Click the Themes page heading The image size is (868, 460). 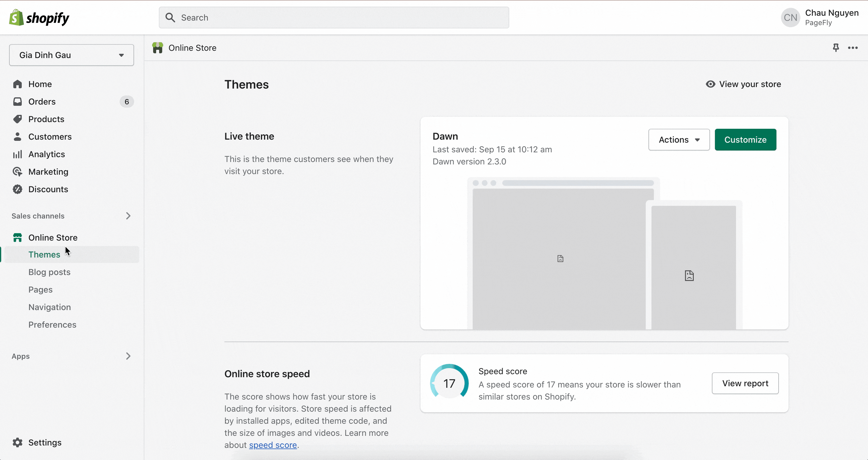[246, 84]
